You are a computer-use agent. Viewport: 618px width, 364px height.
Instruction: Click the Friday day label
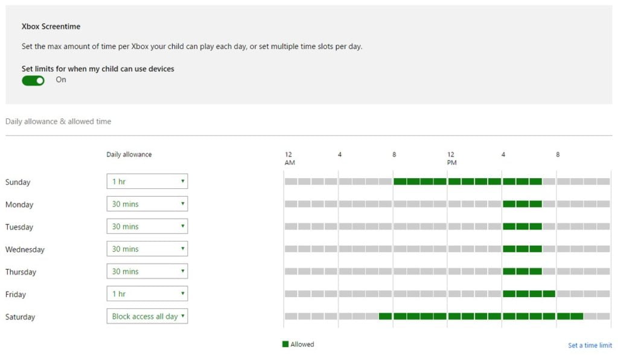tap(15, 295)
